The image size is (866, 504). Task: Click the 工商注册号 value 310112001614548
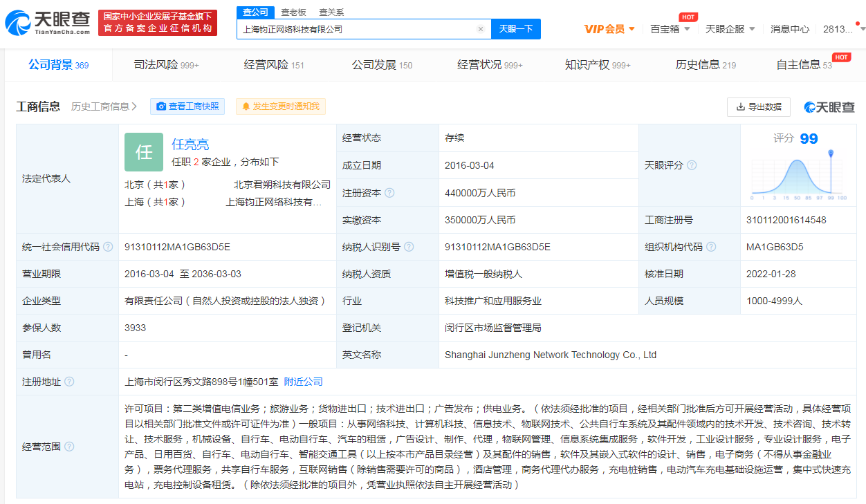point(786,220)
